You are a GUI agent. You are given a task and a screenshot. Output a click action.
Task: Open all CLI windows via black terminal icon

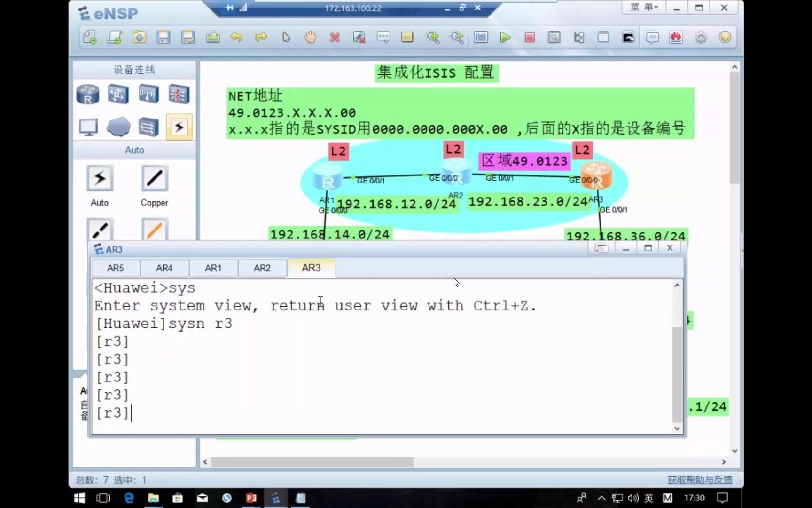click(628, 37)
